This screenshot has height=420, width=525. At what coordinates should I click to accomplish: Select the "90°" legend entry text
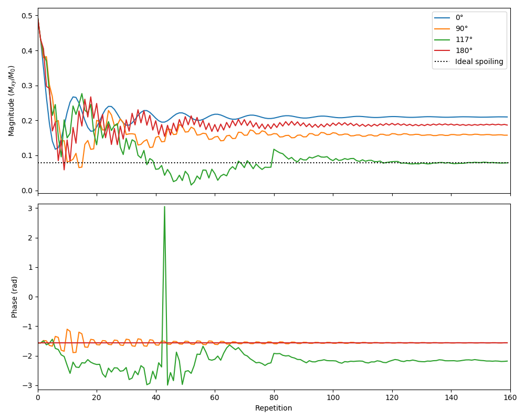click(461, 28)
